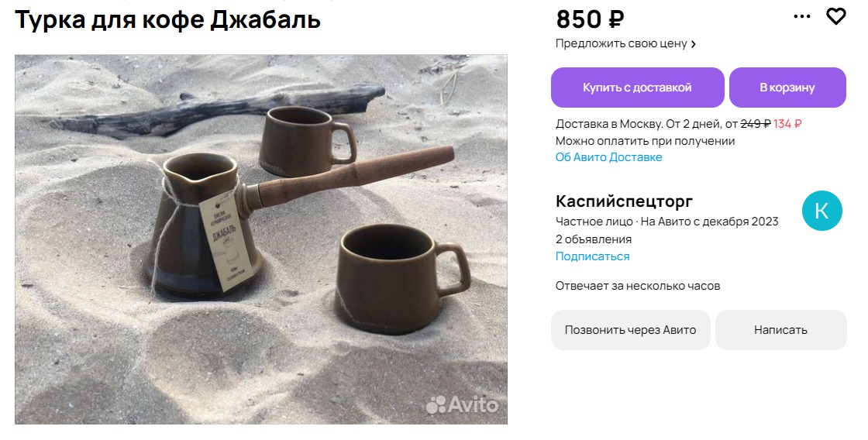This screenshot has height=440, width=868.
Task: Click the listing title Турка для кофе Джабаль
Action: click(167, 19)
